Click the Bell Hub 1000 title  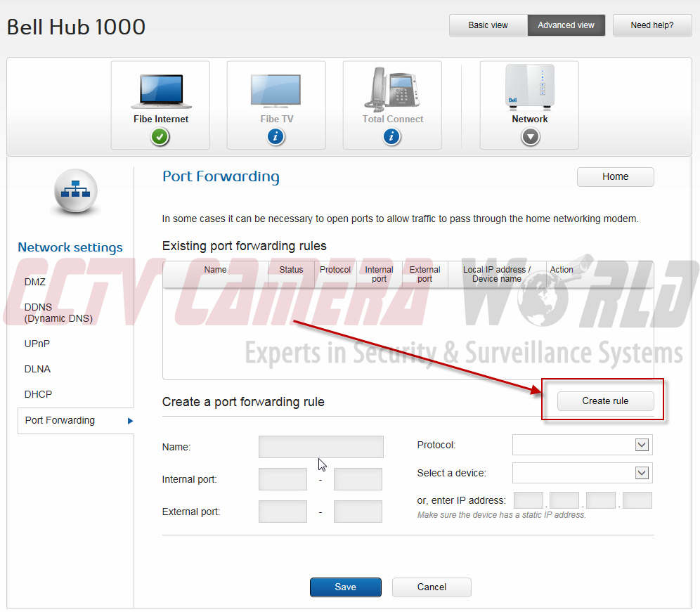(77, 27)
